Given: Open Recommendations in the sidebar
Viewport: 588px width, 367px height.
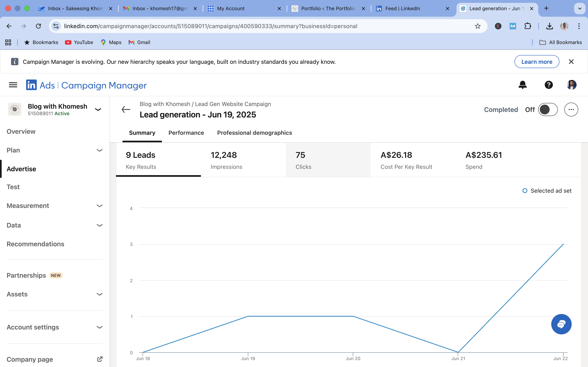Looking at the screenshot, I should pyautogui.click(x=36, y=244).
